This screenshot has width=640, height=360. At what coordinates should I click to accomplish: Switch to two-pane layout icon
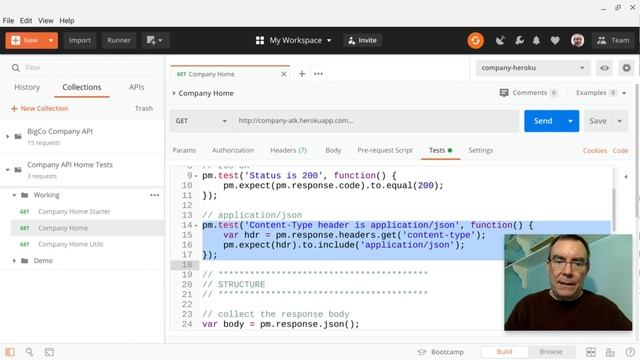pyautogui.click(x=591, y=352)
